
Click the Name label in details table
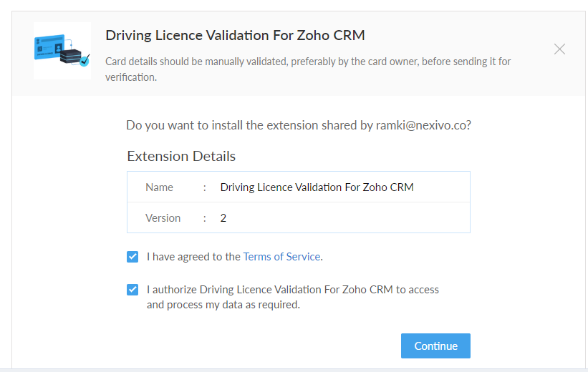pos(160,187)
